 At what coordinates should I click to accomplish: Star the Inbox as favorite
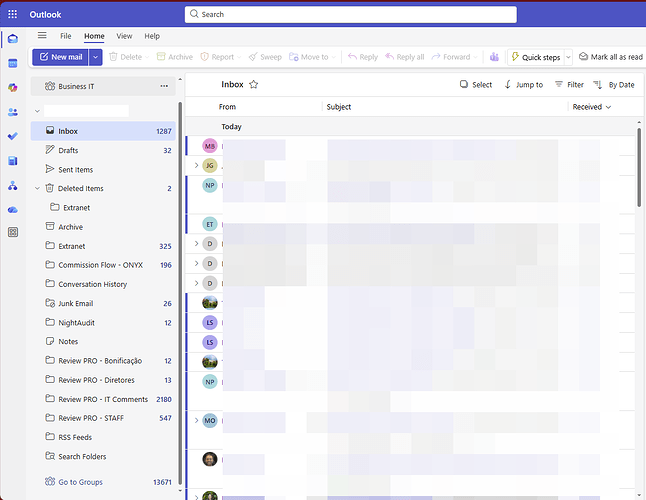254,85
